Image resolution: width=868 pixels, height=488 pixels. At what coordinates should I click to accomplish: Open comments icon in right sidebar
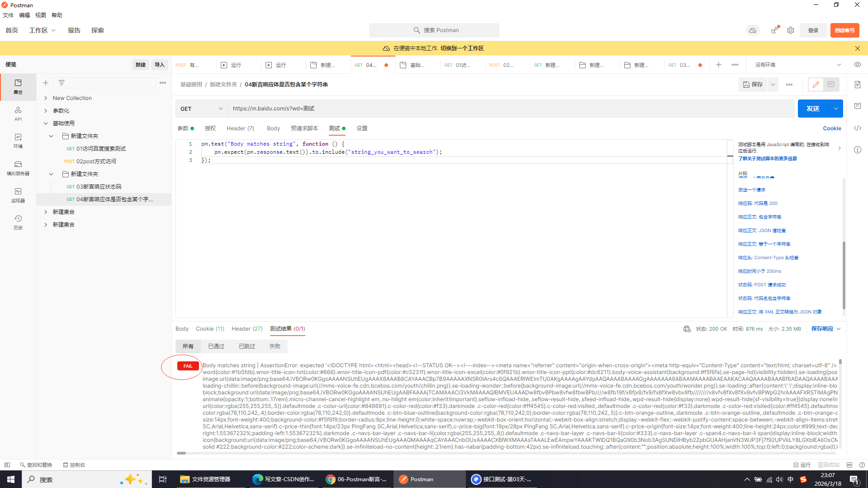click(858, 106)
